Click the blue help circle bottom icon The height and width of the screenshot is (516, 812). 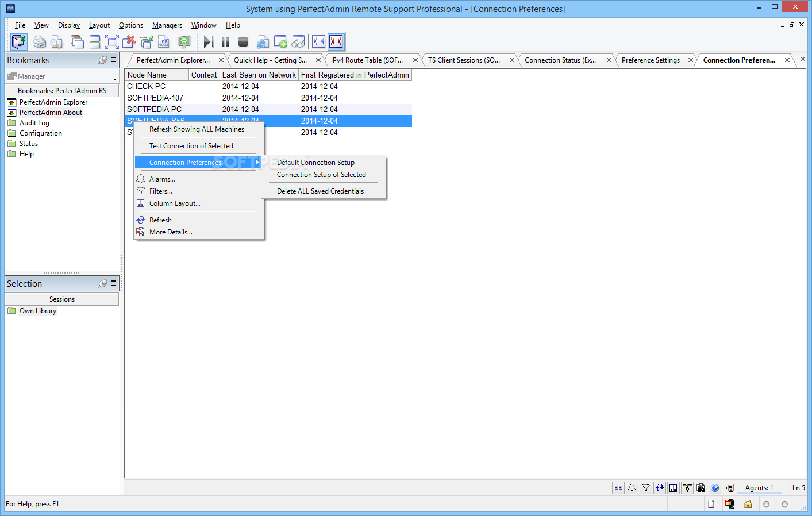point(715,488)
